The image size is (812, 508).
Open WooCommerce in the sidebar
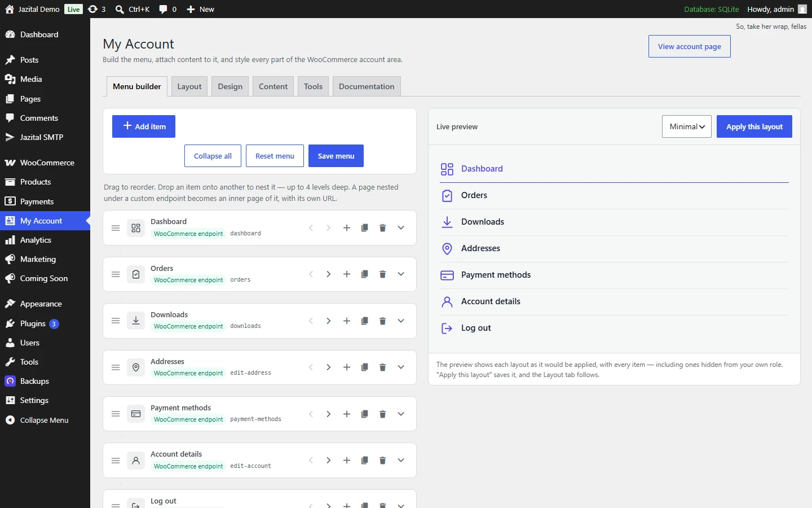tap(45, 163)
